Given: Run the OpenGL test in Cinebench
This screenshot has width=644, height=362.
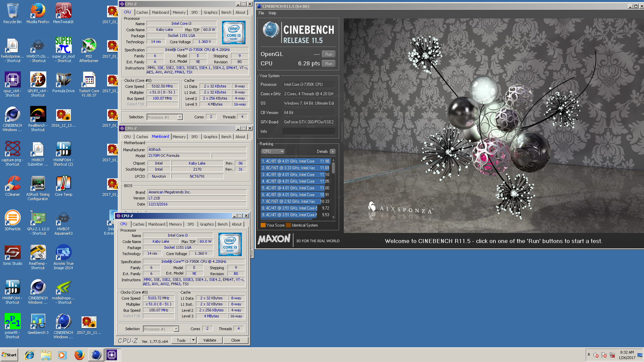Looking at the screenshot, I should coord(329,54).
